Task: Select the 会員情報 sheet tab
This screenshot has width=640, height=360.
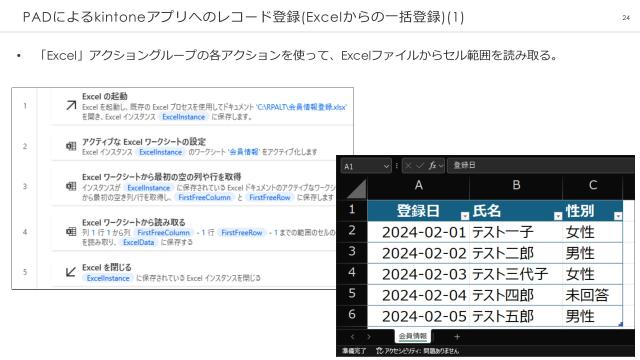Action: click(413, 336)
